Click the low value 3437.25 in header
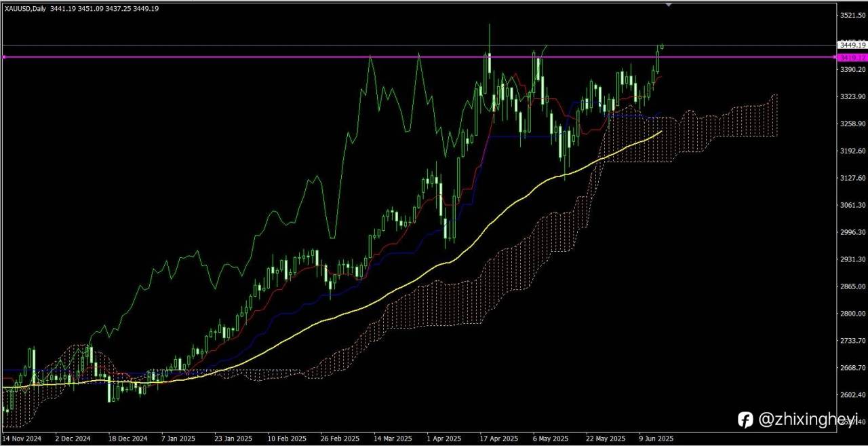Viewport: 868px width, 446px height. click(118, 8)
